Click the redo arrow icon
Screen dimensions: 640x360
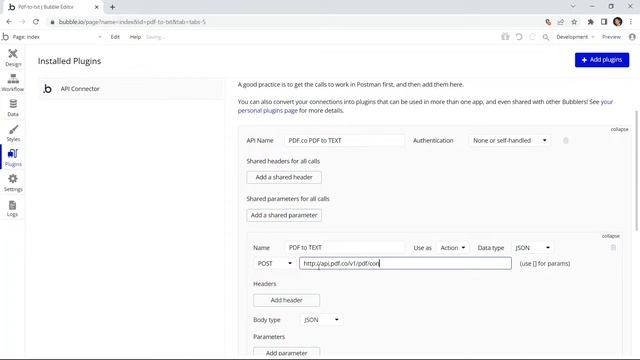coord(532,37)
